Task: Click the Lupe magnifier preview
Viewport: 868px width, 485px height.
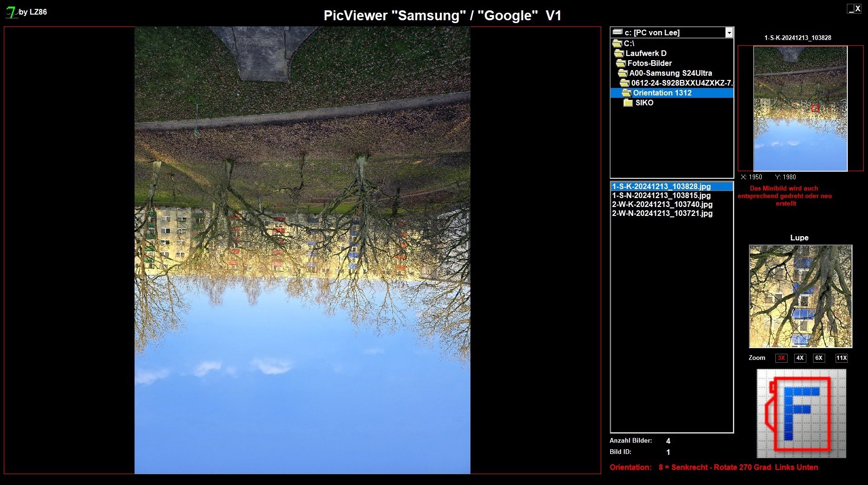Action: point(800,296)
